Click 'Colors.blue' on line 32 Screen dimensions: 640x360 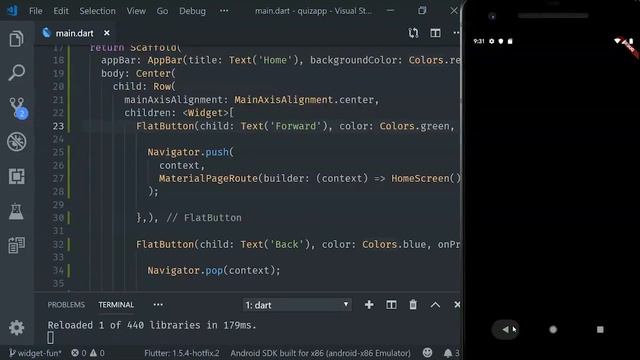(x=394, y=244)
